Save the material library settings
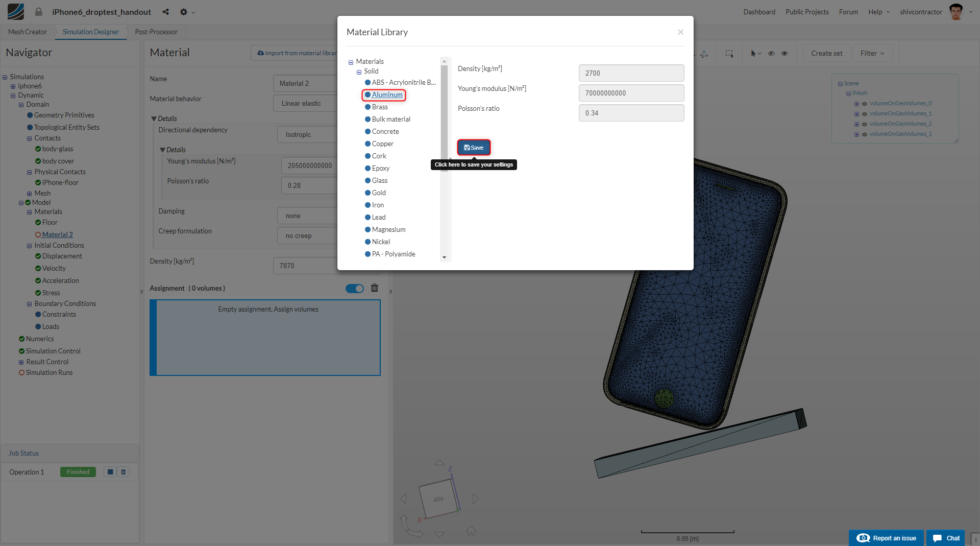This screenshot has width=980, height=546. 474,148
